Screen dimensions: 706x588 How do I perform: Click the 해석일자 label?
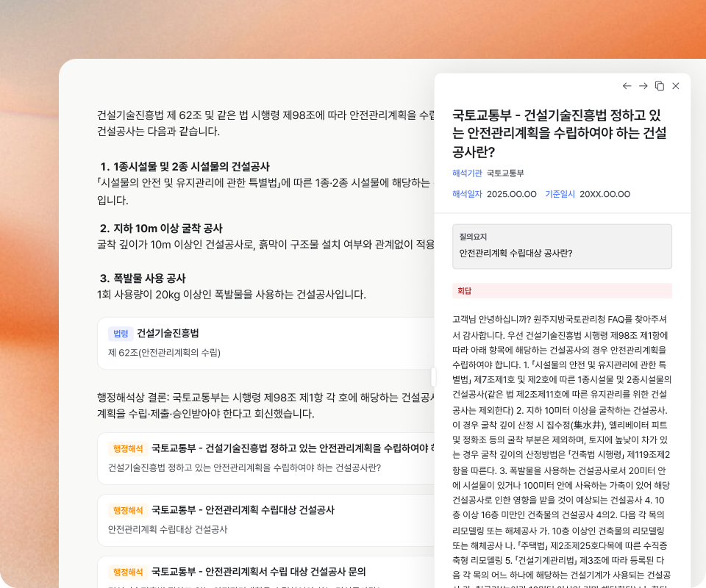(x=467, y=194)
